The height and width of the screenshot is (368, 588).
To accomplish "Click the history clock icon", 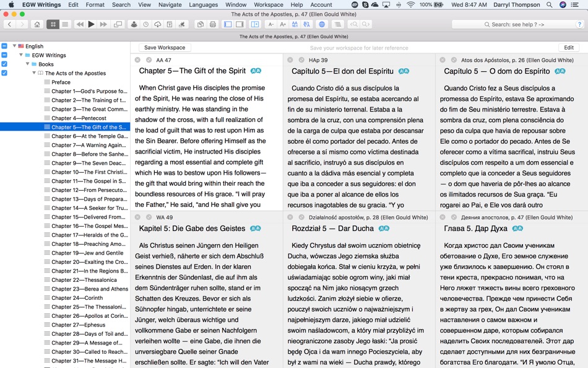I will [x=145, y=24].
